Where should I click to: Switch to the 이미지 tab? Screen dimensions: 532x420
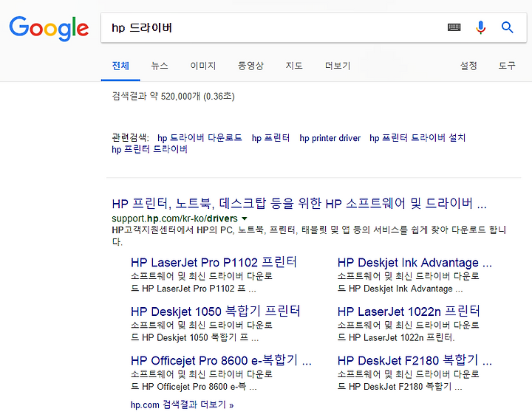click(x=203, y=66)
